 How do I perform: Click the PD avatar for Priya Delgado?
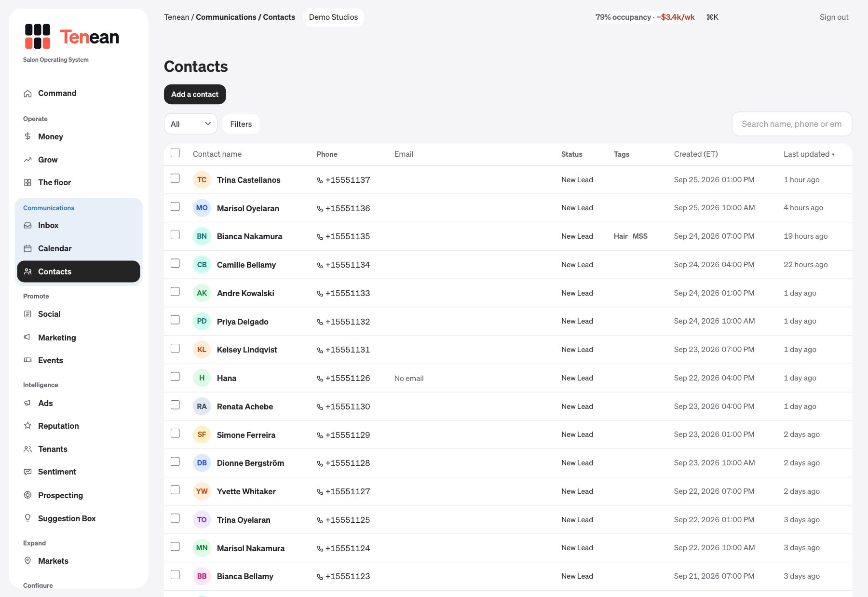click(202, 321)
